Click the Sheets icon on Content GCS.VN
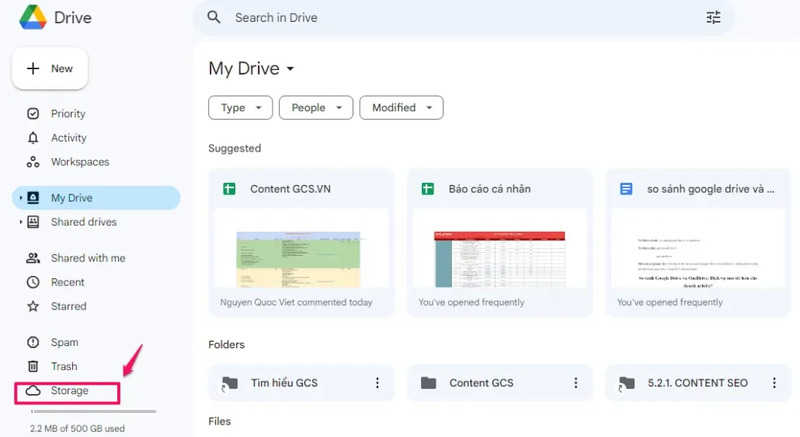 point(229,189)
